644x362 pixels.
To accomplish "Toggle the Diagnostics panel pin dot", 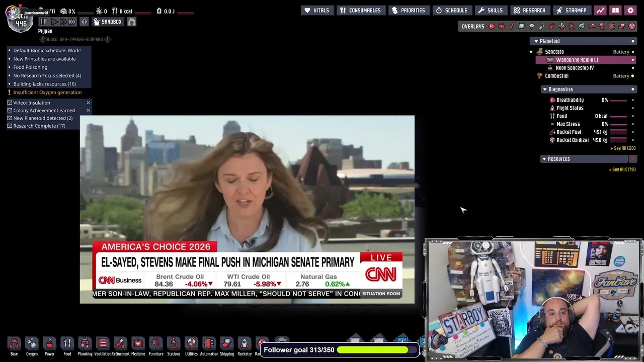I will (633, 89).
